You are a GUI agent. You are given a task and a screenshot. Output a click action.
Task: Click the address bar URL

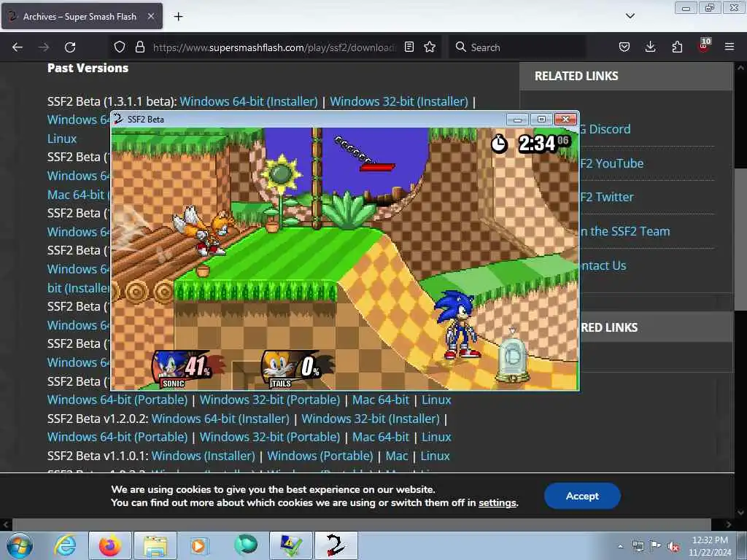click(274, 47)
